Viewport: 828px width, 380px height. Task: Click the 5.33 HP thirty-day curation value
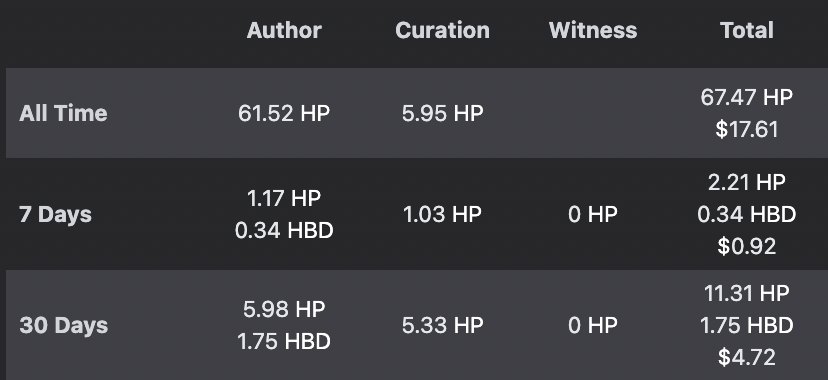click(443, 325)
